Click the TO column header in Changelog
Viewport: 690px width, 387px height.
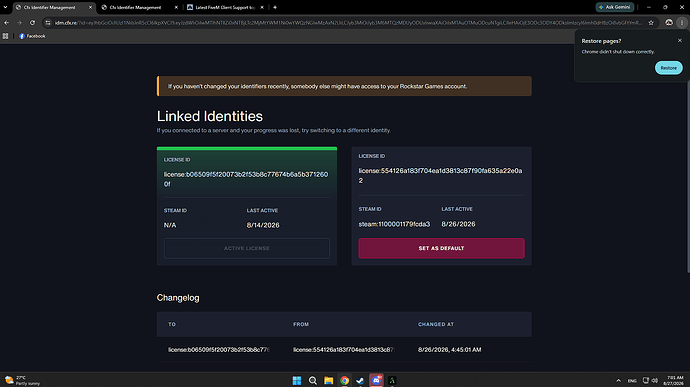(x=172, y=324)
